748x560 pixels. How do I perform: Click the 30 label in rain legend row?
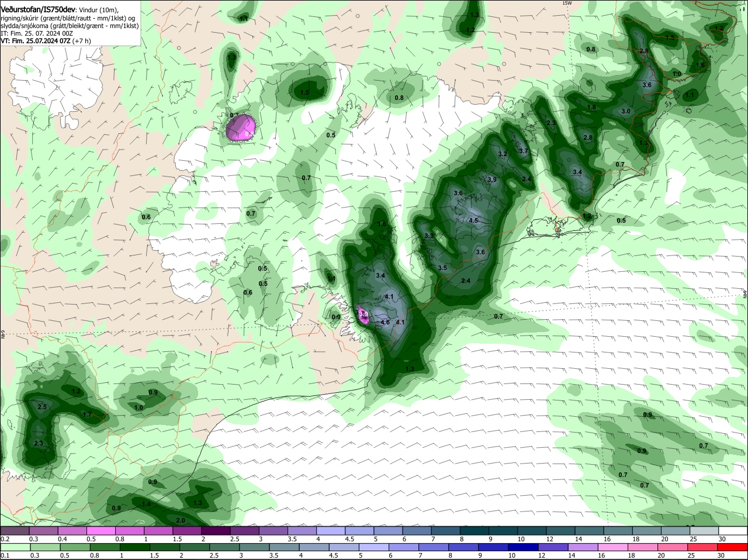pyautogui.click(x=721, y=555)
